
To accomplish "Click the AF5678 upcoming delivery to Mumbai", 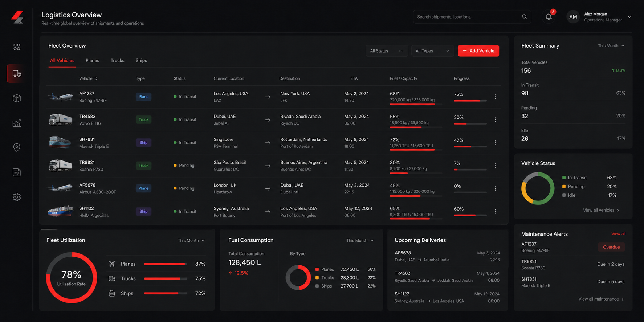I will pos(447,256).
